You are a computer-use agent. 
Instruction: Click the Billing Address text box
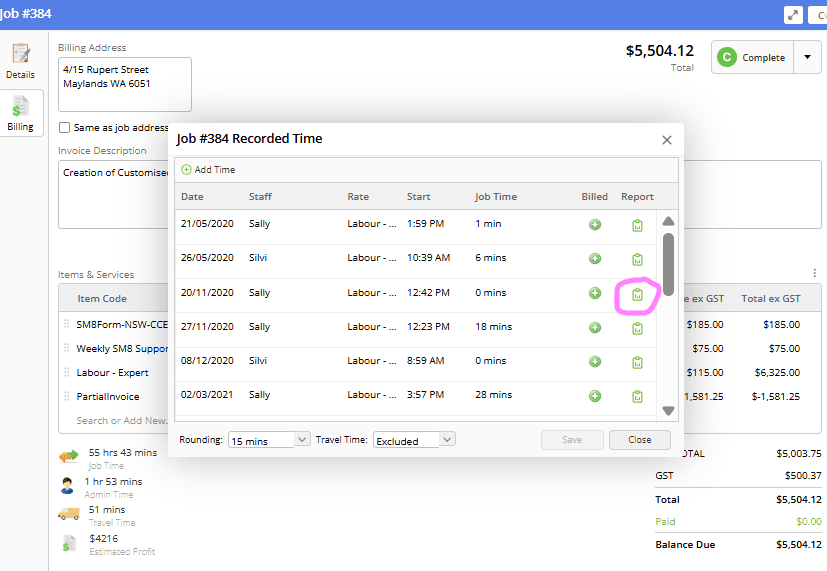coord(125,84)
